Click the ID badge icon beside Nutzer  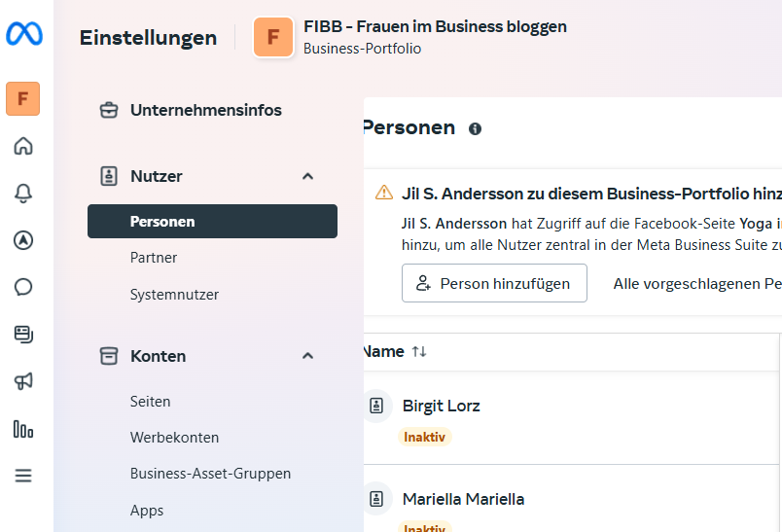click(x=109, y=176)
